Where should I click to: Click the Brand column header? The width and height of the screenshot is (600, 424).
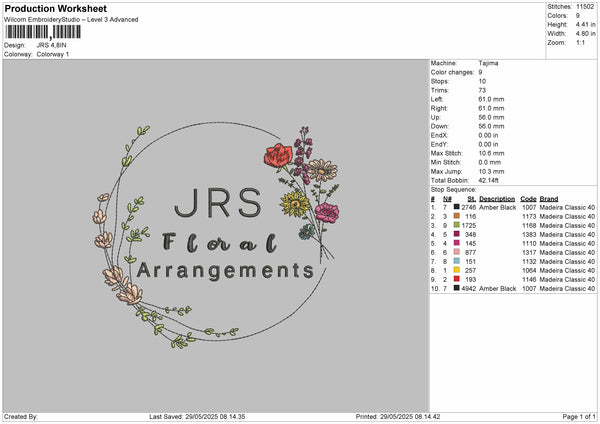(549, 198)
